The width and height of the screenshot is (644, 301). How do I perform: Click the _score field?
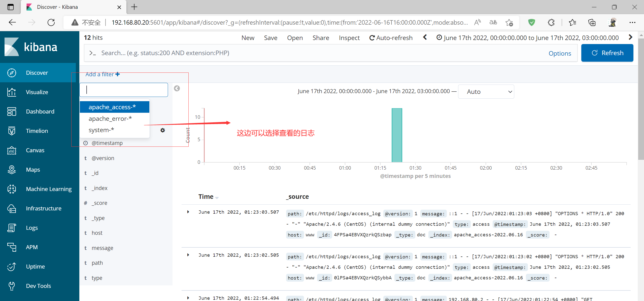99,203
